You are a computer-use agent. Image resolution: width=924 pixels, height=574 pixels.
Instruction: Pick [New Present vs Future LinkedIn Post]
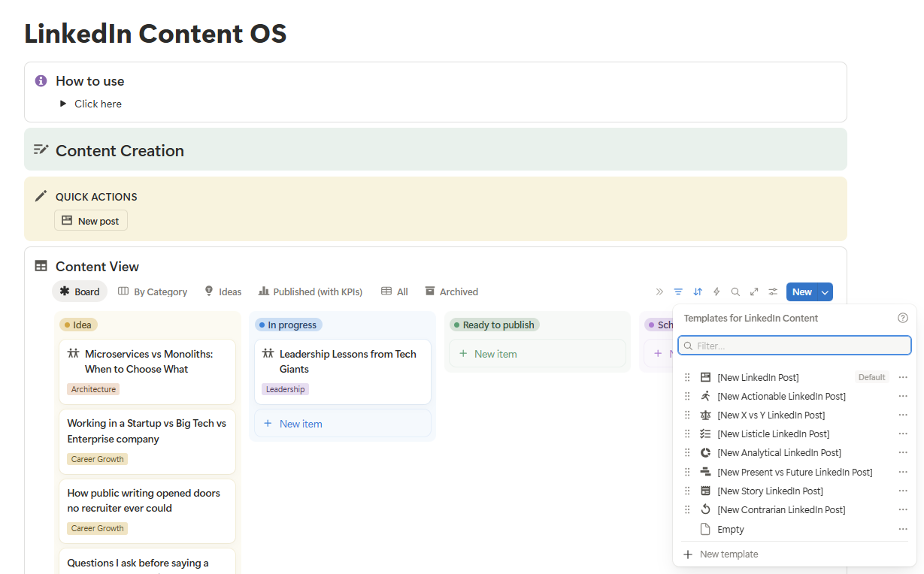pyautogui.click(x=795, y=472)
